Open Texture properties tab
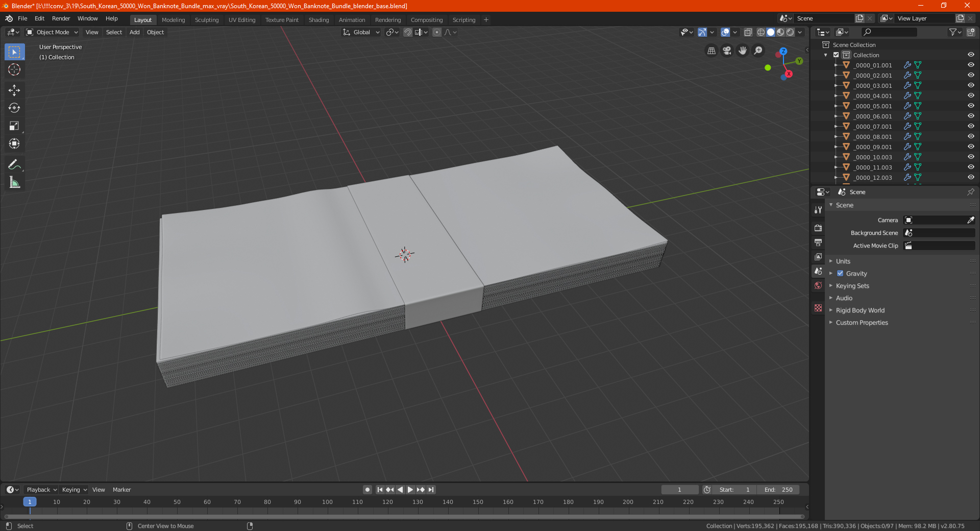 coord(818,308)
